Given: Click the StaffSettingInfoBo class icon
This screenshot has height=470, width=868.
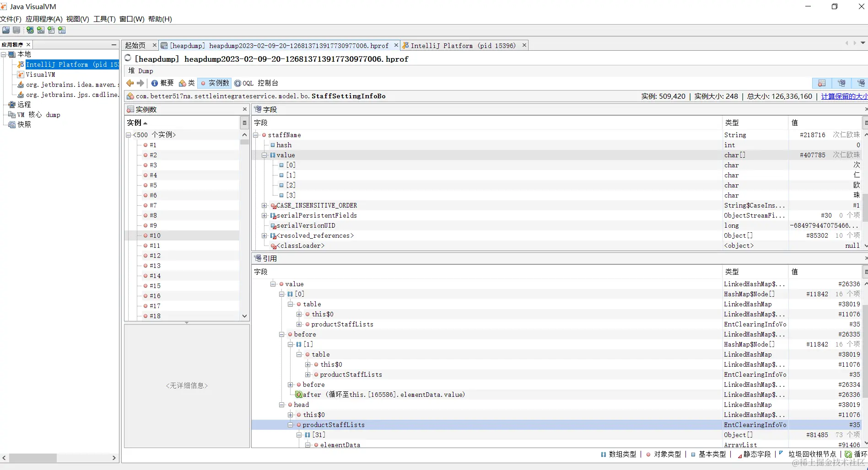Looking at the screenshot, I should coord(130,96).
